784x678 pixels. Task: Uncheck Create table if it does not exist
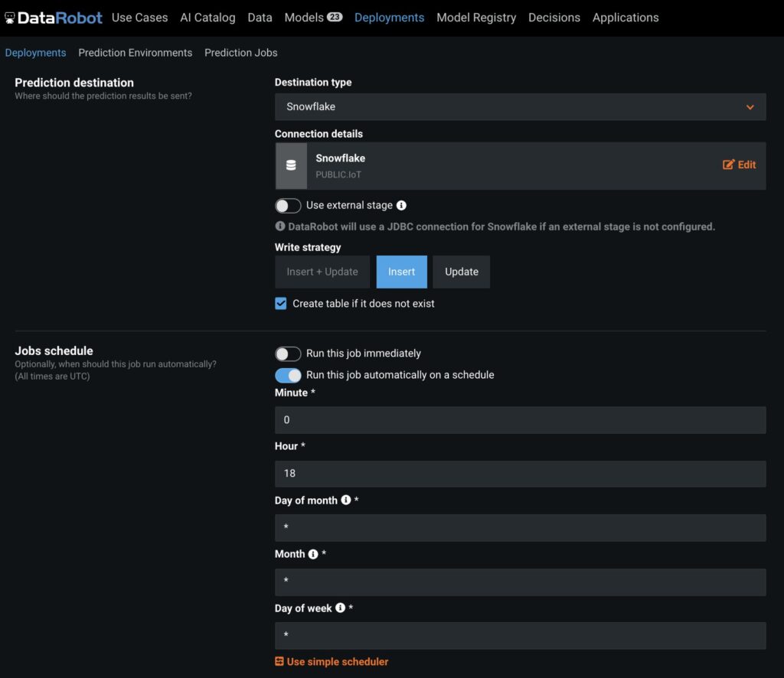[281, 304]
